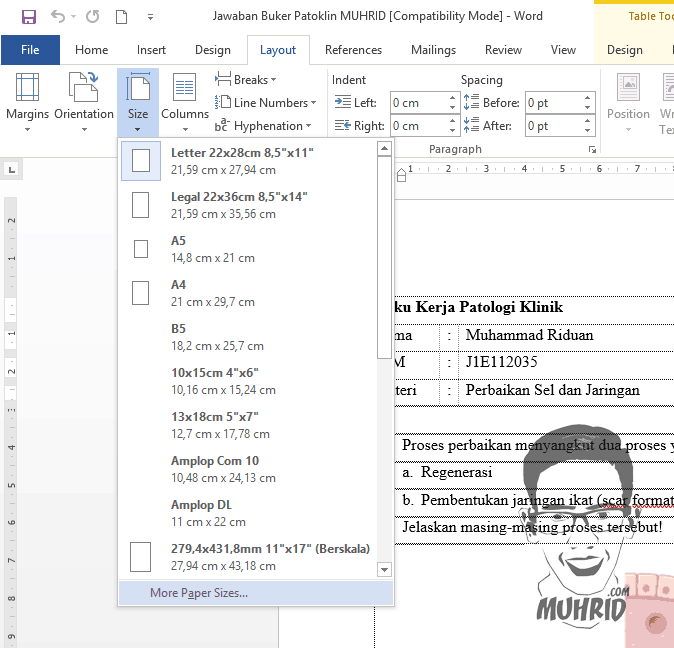Choose the B5 paper size
Image resolution: width=674 pixels, height=648 pixels.
click(248, 337)
